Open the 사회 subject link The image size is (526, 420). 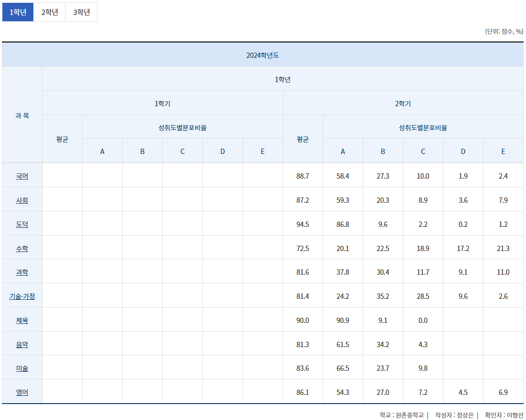tap(22, 200)
